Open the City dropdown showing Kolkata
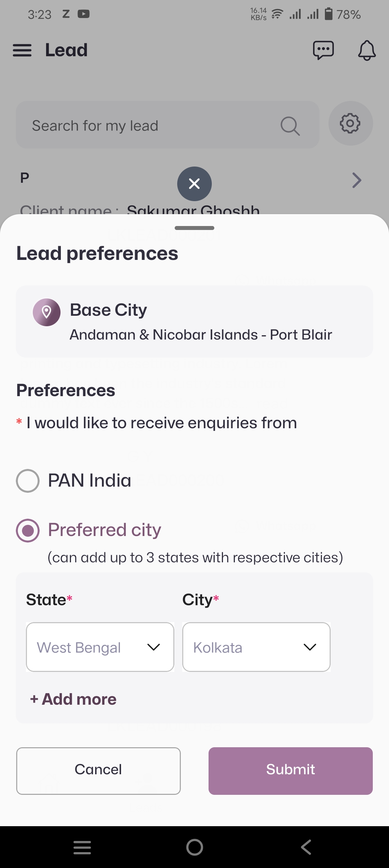389x868 pixels. (x=256, y=647)
